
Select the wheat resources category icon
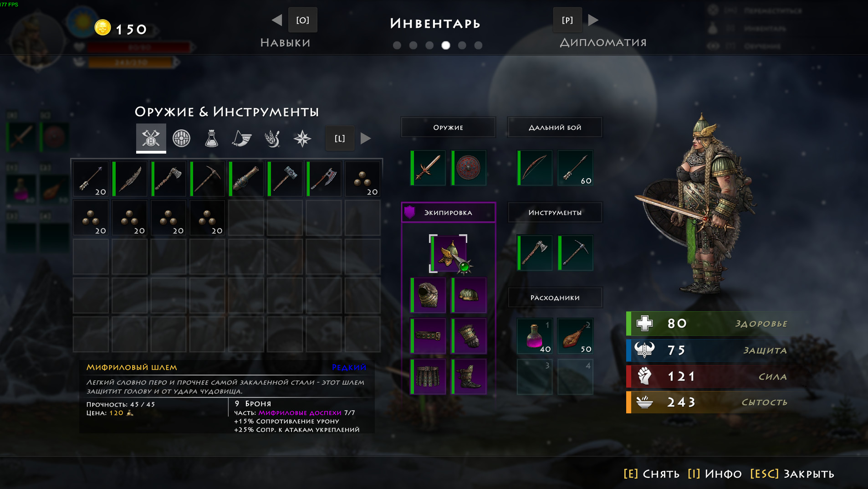[x=272, y=138]
